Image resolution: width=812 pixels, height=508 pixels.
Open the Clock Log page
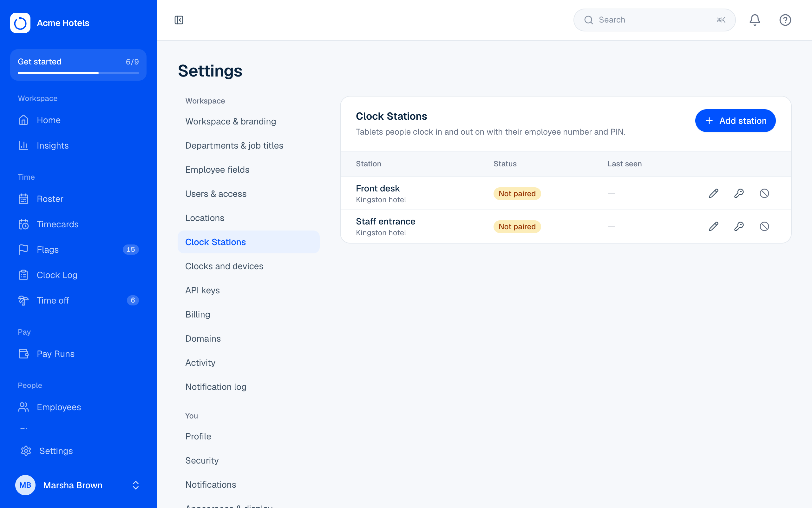(78, 275)
